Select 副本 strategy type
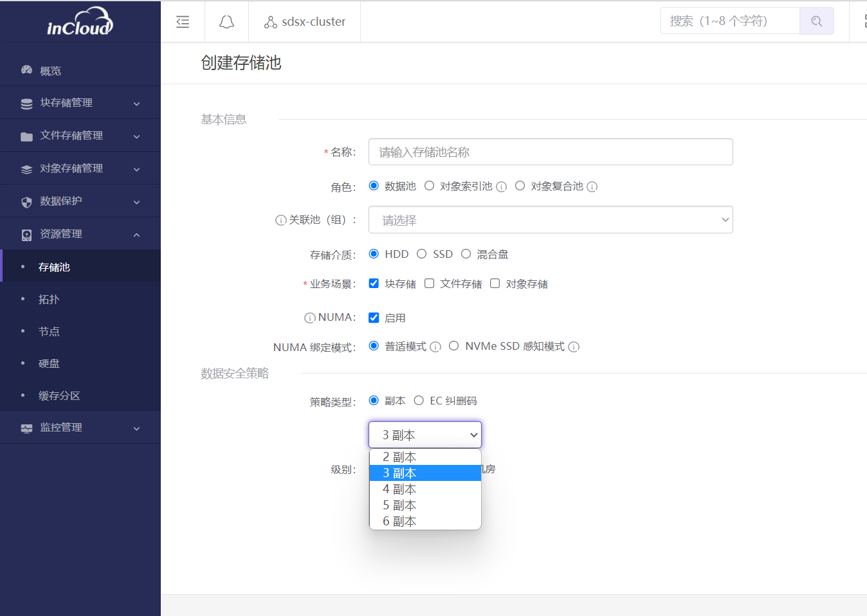The height and width of the screenshot is (616, 867). pyautogui.click(x=374, y=401)
